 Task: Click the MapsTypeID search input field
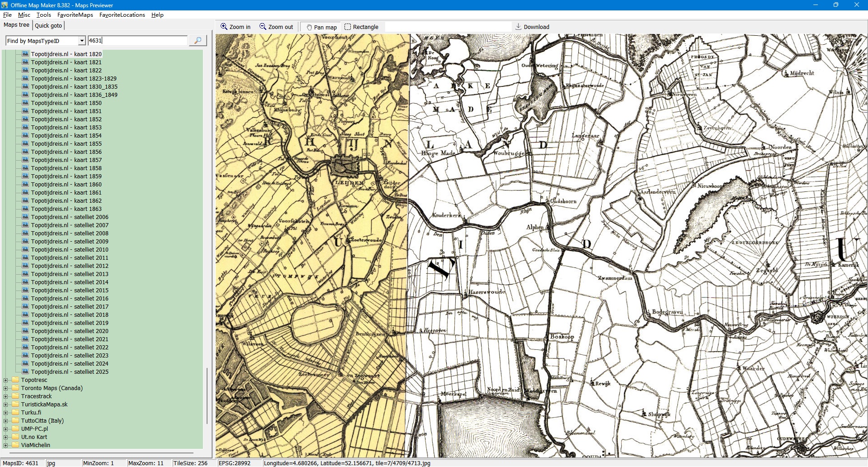coord(137,41)
